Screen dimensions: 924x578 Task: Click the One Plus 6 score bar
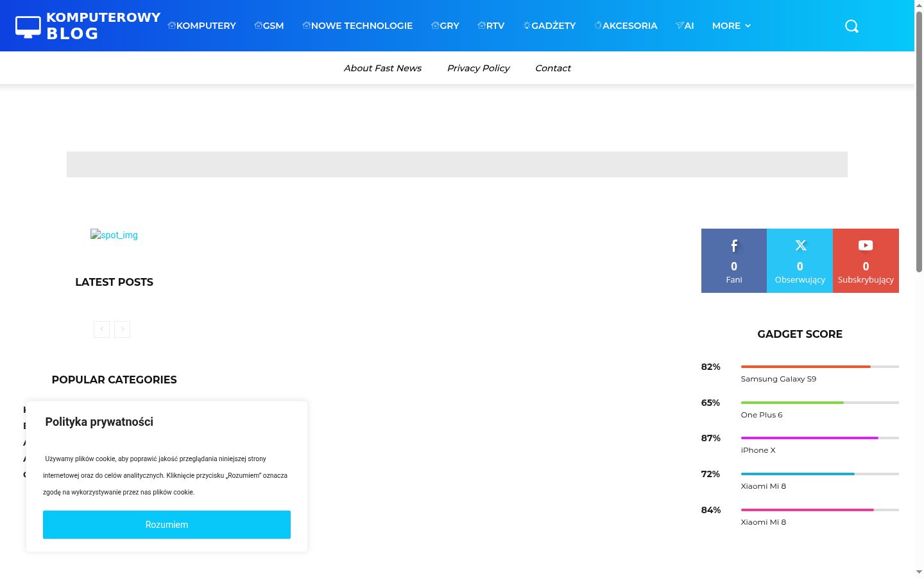(x=820, y=403)
